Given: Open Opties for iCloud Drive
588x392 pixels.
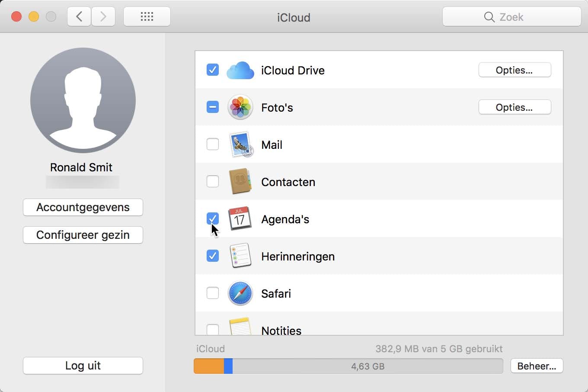Looking at the screenshot, I should point(514,70).
